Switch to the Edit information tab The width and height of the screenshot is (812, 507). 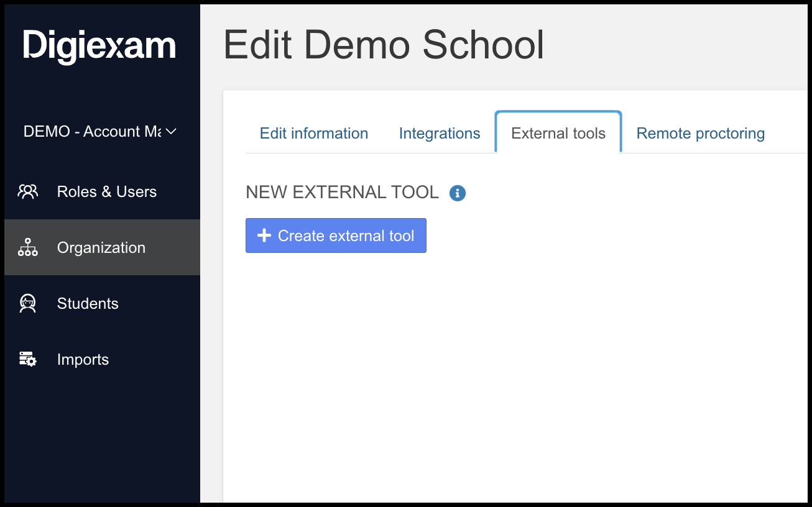pos(314,134)
